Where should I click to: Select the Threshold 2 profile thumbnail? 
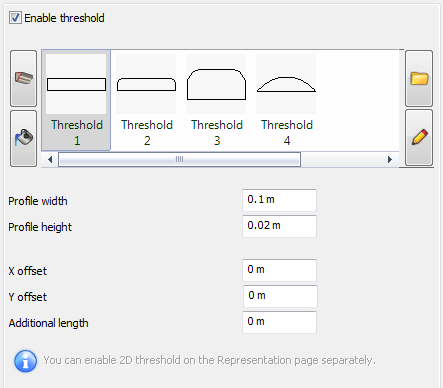pos(146,100)
